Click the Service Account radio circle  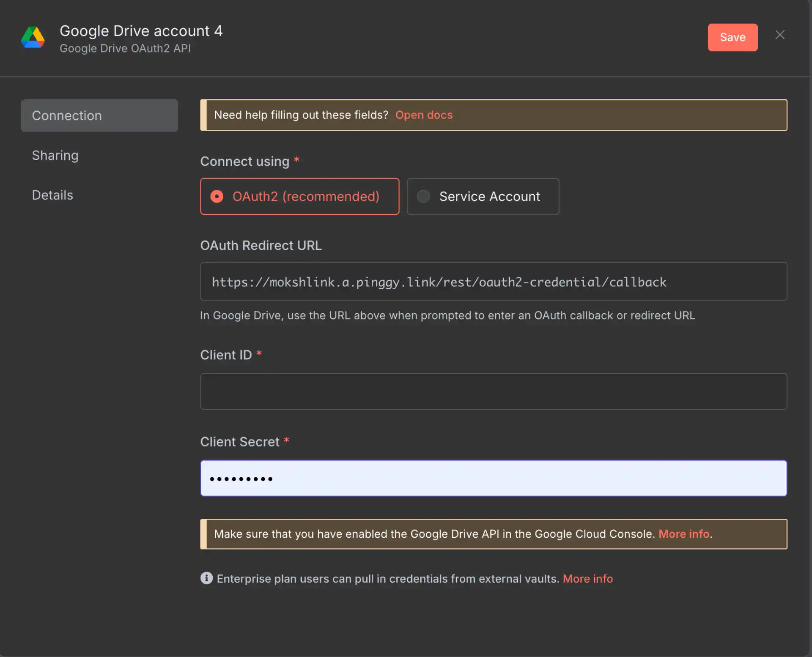pyautogui.click(x=423, y=197)
